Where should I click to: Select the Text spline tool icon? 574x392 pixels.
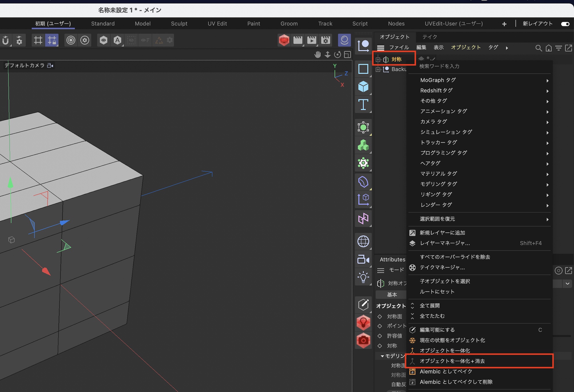point(363,105)
